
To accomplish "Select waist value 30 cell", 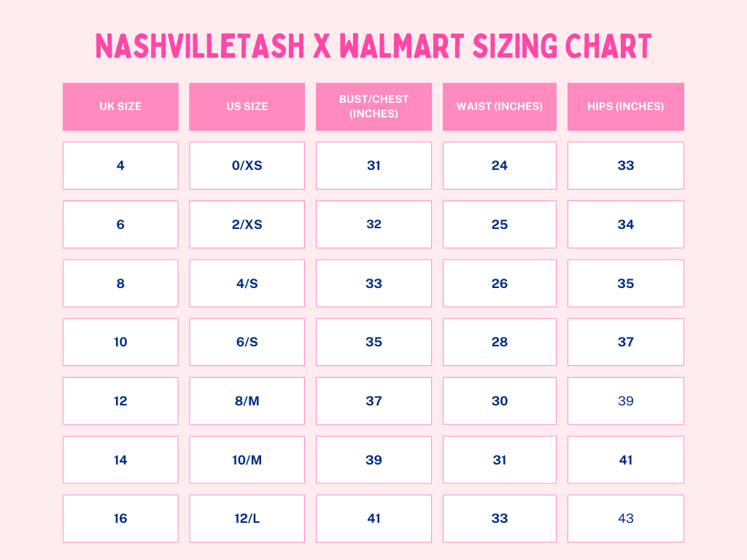I will coord(500,401).
